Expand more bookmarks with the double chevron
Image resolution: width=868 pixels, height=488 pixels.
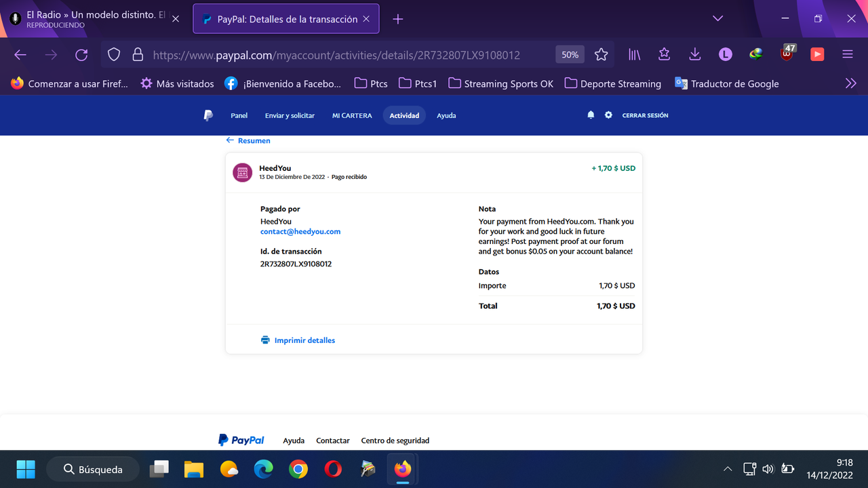(x=850, y=83)
